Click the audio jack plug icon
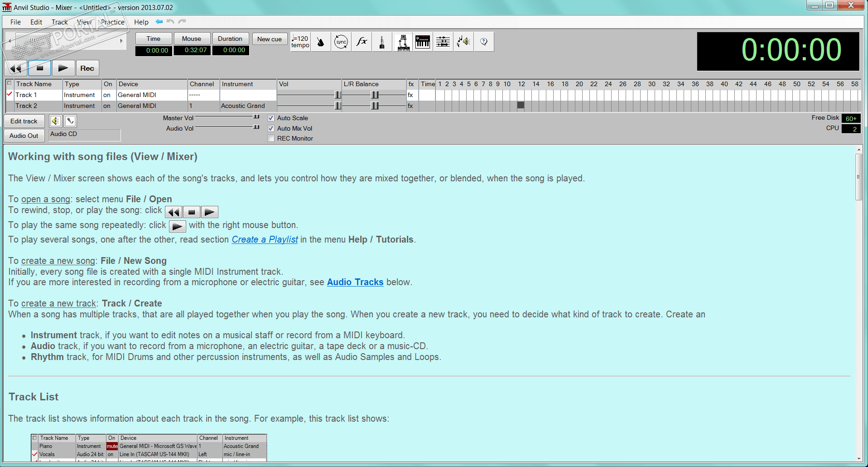868x467 pixels. tap(382, 42)
